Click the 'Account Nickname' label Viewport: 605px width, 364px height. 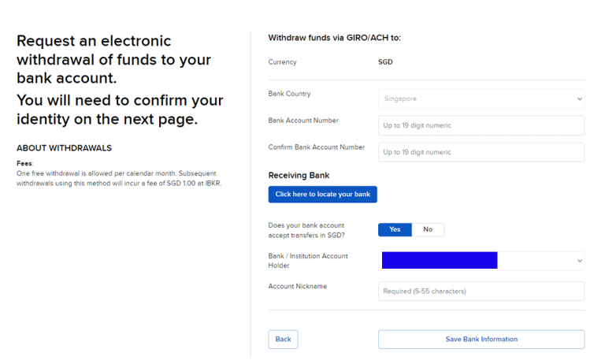[297, 286]
